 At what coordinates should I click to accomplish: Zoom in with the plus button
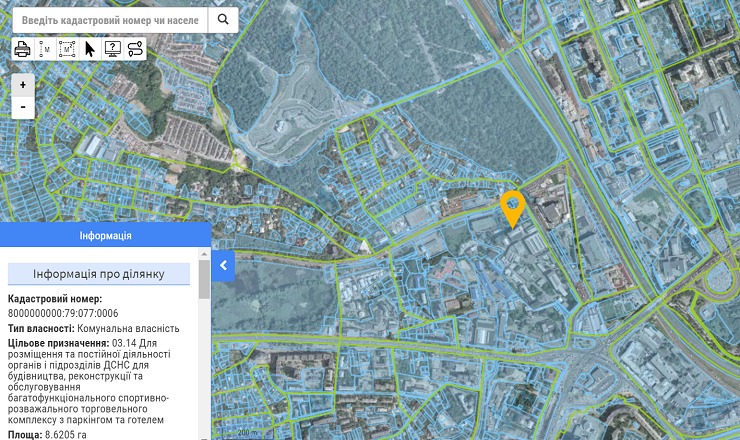pyautogui.click(x=23, y=85)
